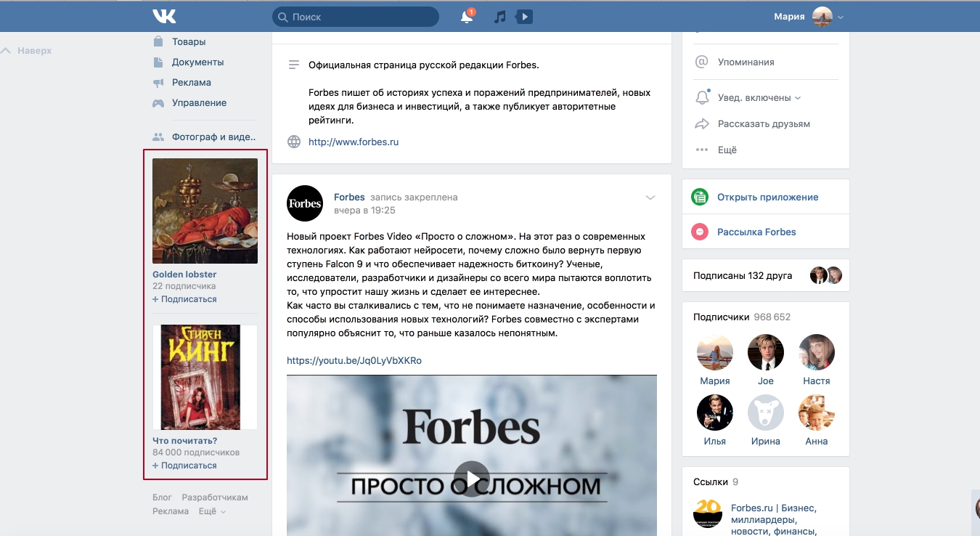Image resolution: width=980 pixels, height=536 pixels.
Task: Open subscriber Мария's avatar in Подписчики
Action: pyautogui.click(x=715, y=352)
